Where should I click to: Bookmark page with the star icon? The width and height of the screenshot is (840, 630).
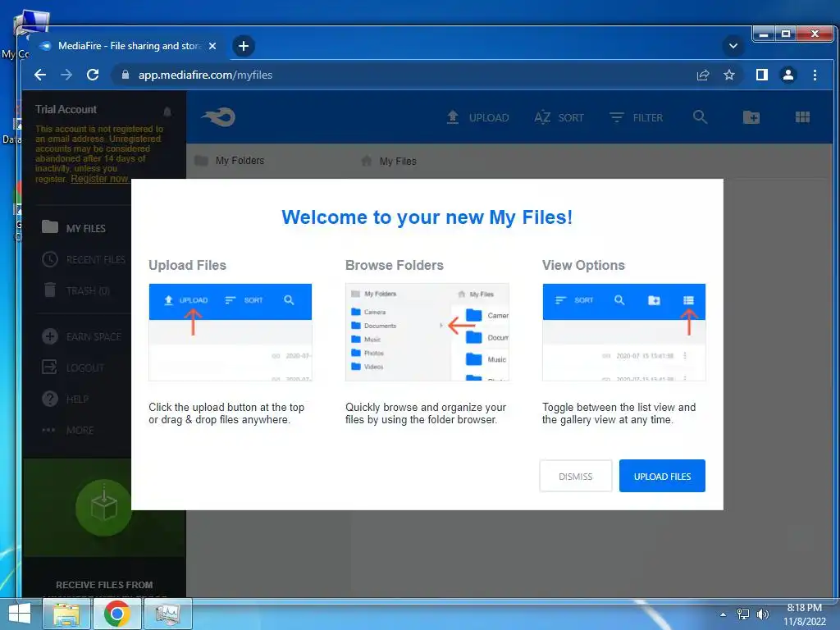click(729, 75)
